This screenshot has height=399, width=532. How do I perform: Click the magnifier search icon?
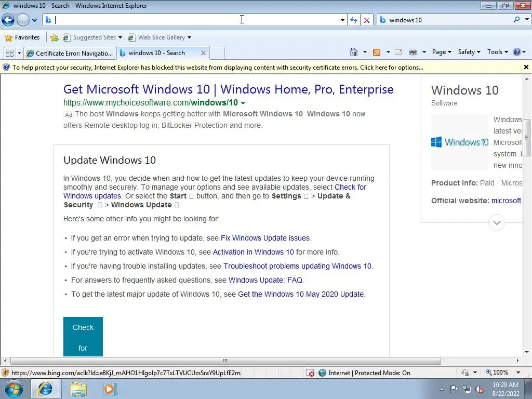(516, 20)
